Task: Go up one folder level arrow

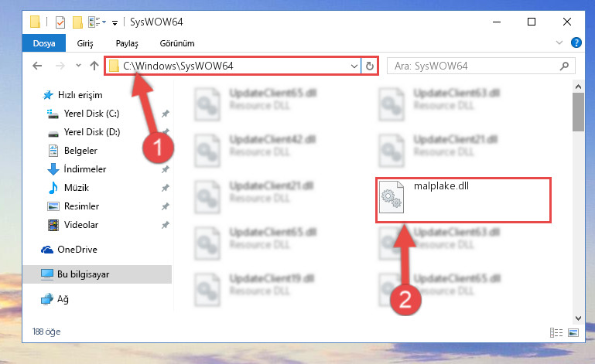Action: pyautogui.click(x=94, y=66)
